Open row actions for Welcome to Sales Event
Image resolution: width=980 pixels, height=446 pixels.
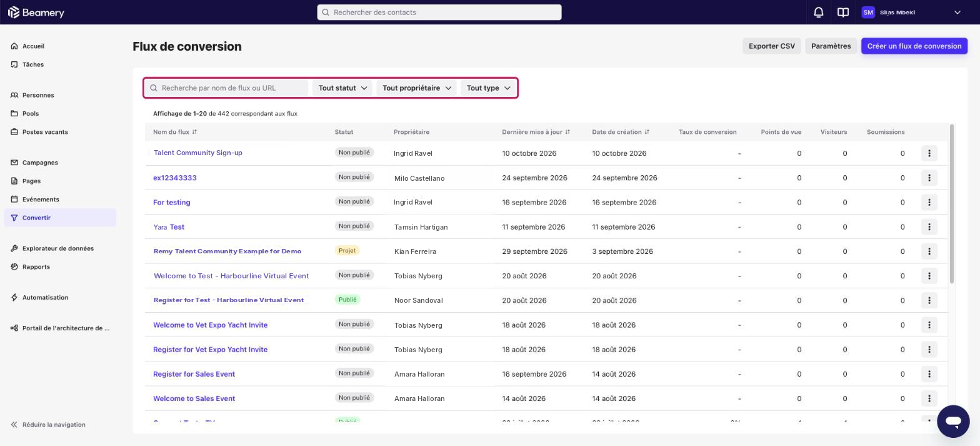click(929, 398)
